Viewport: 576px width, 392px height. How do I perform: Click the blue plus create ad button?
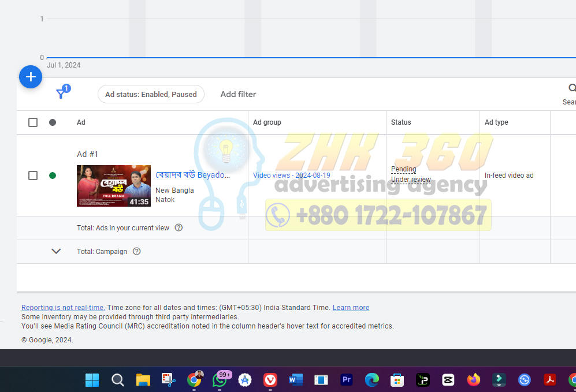31,77
